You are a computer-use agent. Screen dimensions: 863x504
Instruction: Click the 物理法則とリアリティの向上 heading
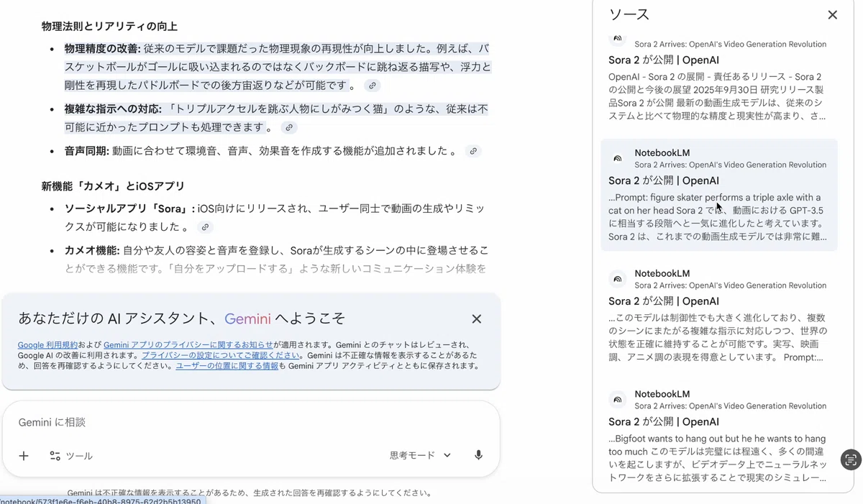coord(109,26)
